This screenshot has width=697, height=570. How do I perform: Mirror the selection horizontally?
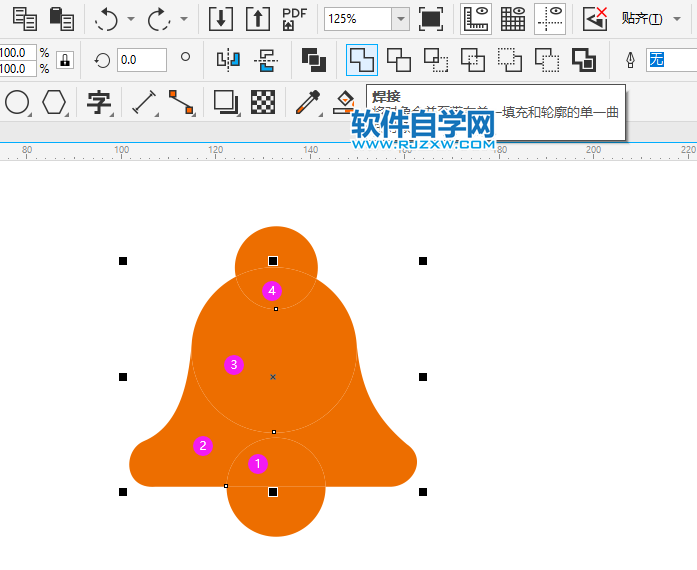(x=228, y=60)
